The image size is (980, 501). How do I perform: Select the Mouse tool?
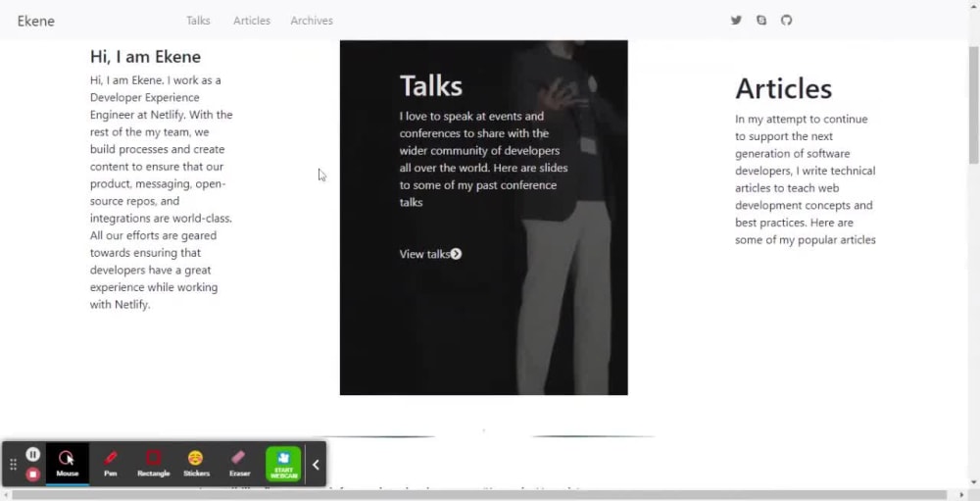(x=68, y=464)
